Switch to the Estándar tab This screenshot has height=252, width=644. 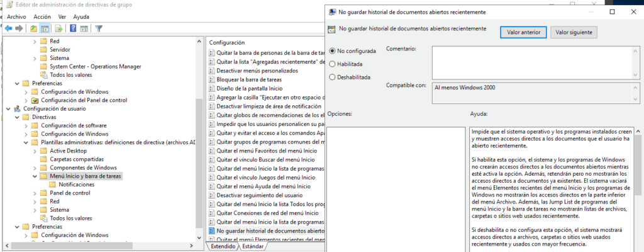coord(253,246)
